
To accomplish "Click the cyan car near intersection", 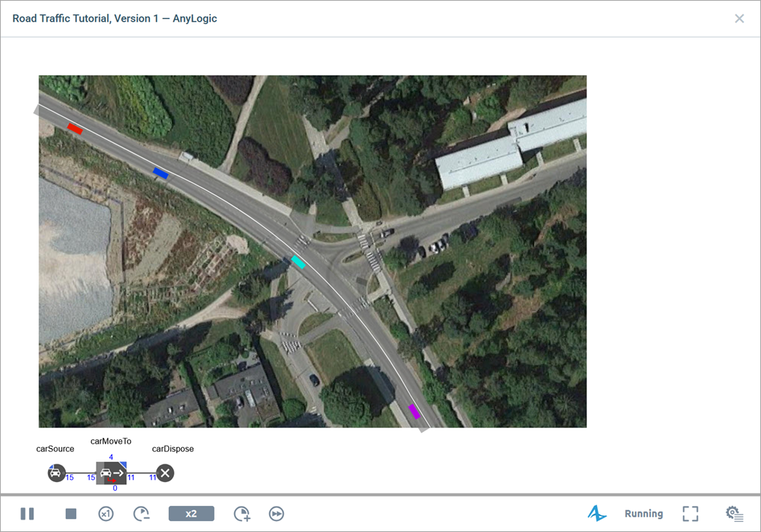I will tap(298, 262).
